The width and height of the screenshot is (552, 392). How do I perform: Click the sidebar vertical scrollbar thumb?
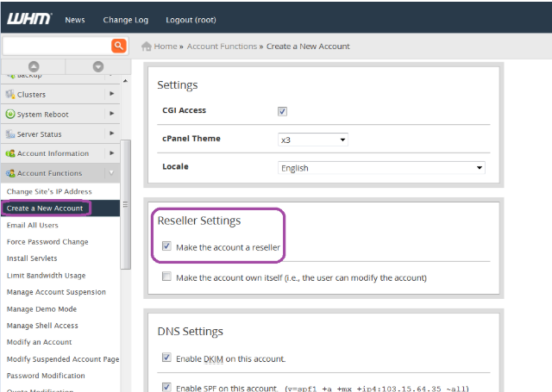point(125,204)
